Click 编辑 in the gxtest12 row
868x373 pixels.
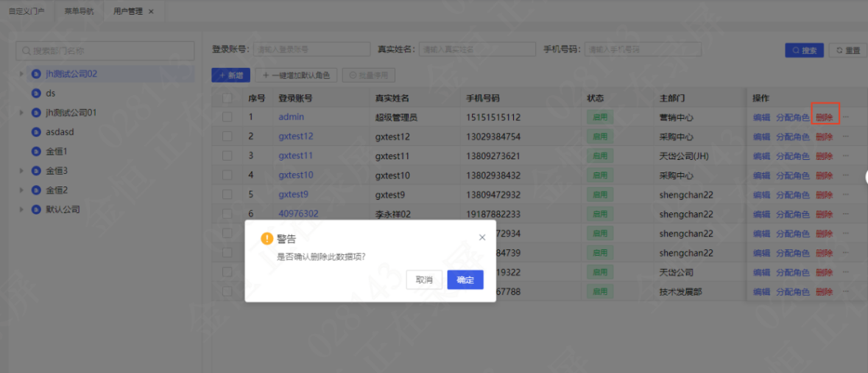coord(761,137)
